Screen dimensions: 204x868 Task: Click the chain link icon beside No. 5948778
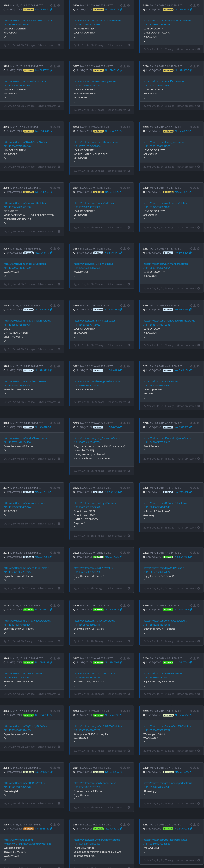point(121,9)
